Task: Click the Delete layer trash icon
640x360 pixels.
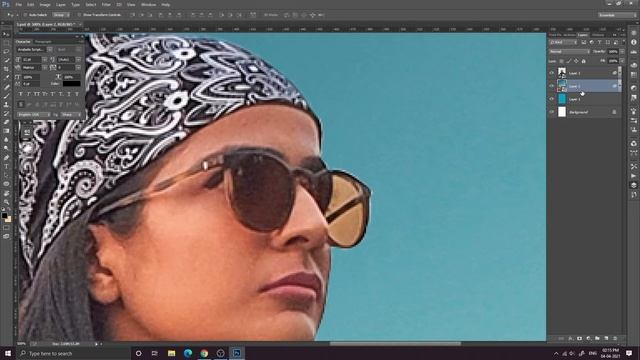Action: pos(615,338)
